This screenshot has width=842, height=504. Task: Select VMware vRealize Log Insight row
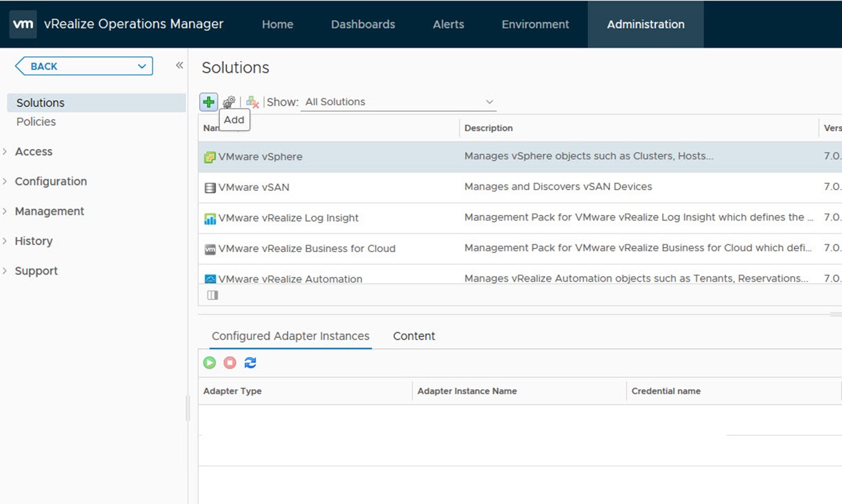pyautogui.click(x=520, y=218)
